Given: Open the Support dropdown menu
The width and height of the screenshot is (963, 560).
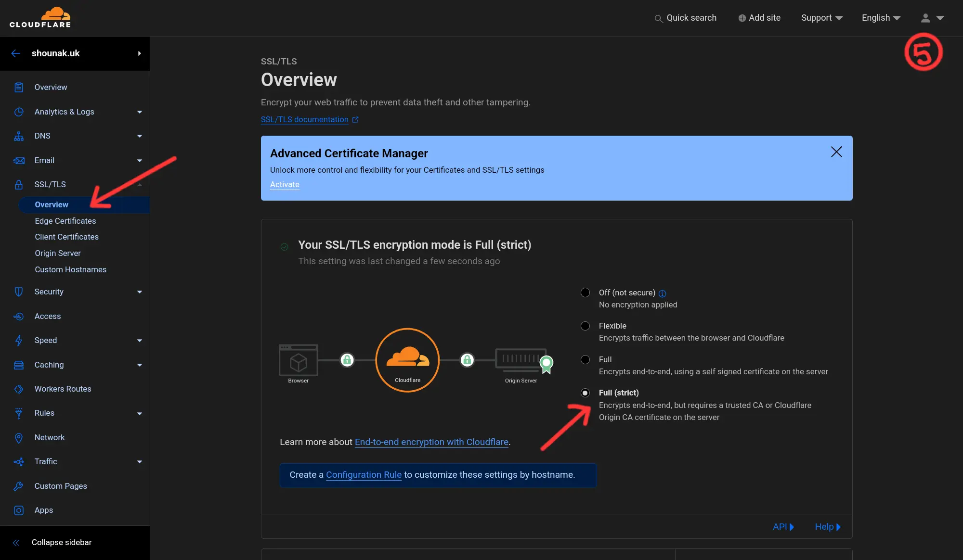Looking at the screenshot, I should pos(821,18).
